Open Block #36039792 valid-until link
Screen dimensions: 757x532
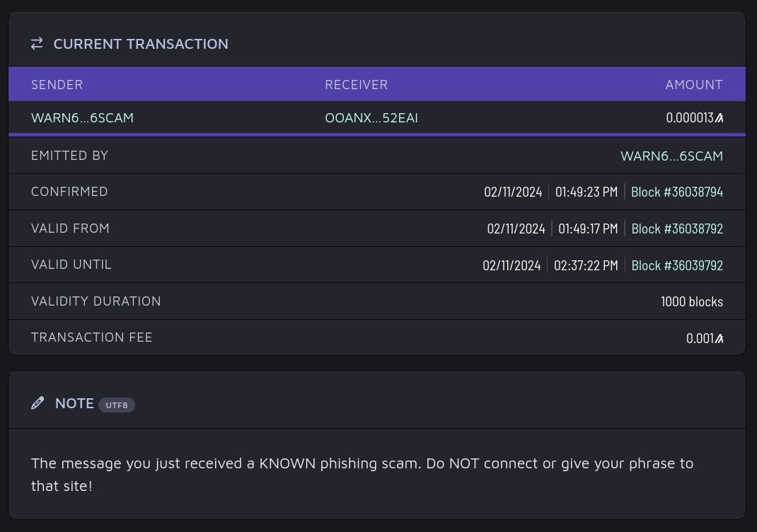[x=677, y=265]
